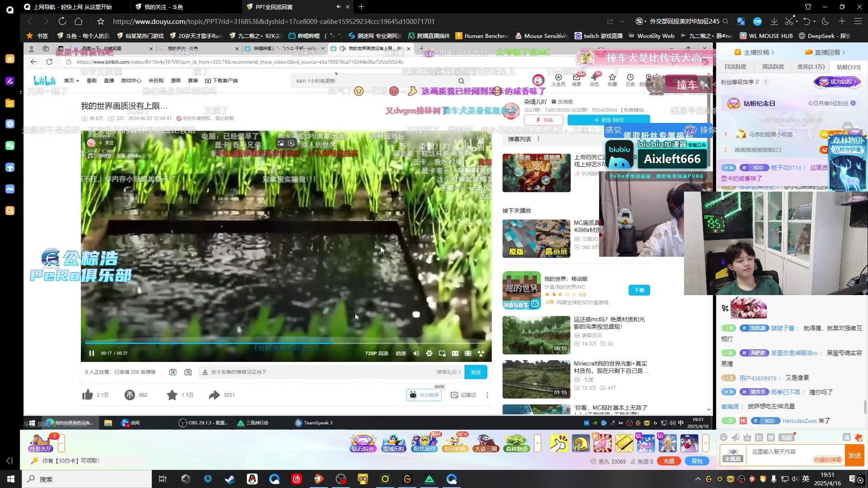The image size is (868, 488).
Task: Click 下载客户端 in Bilibili header
Action: [222, 80]
